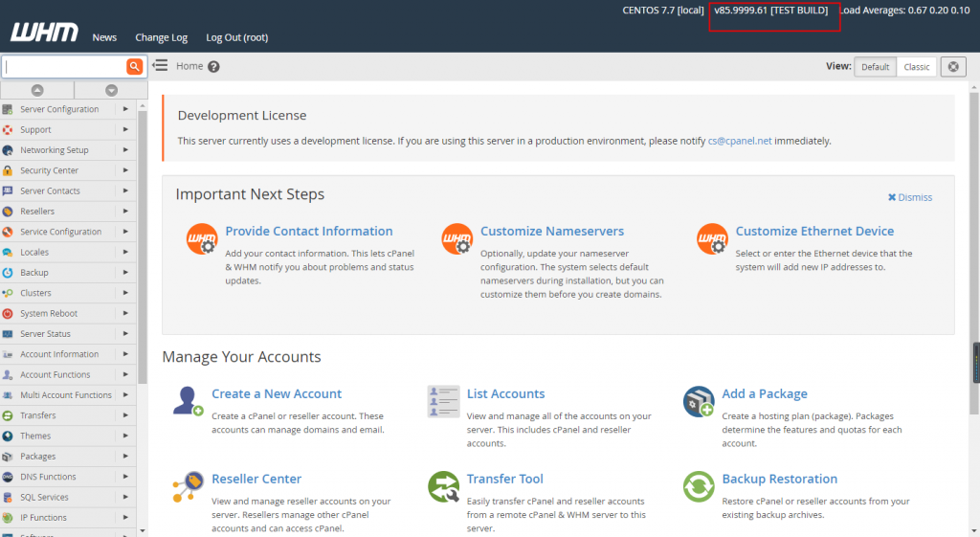Open Customize Ethernet Device link
The width and height of the screenshot is (980, 537).
(x=814, y=232)
